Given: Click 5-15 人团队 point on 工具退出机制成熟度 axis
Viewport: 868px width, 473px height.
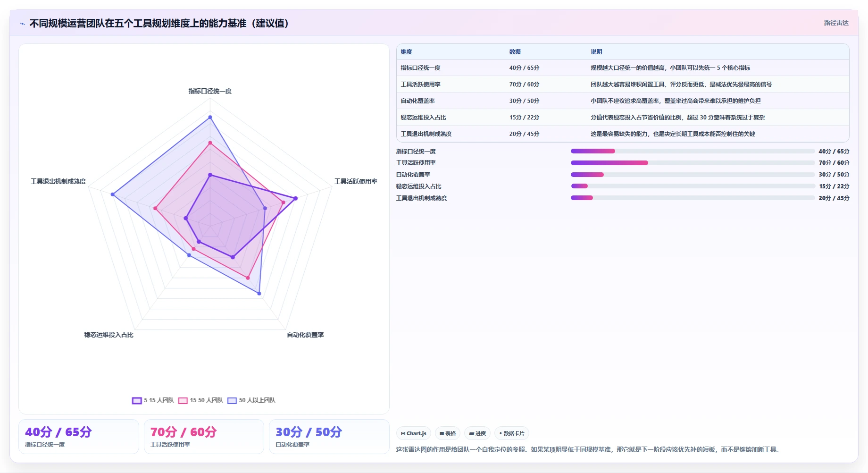Looking at the screenshot, I should coord(185,218).
